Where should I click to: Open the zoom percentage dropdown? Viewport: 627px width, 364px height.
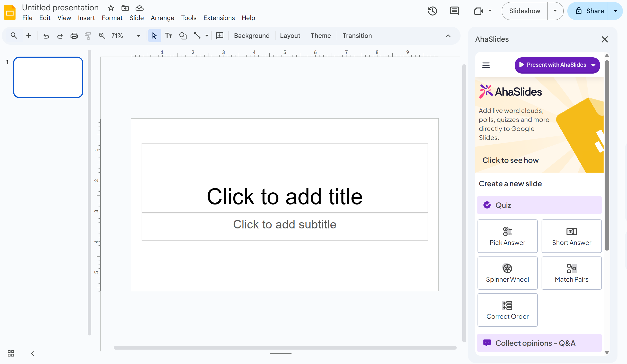pos(138,36)
